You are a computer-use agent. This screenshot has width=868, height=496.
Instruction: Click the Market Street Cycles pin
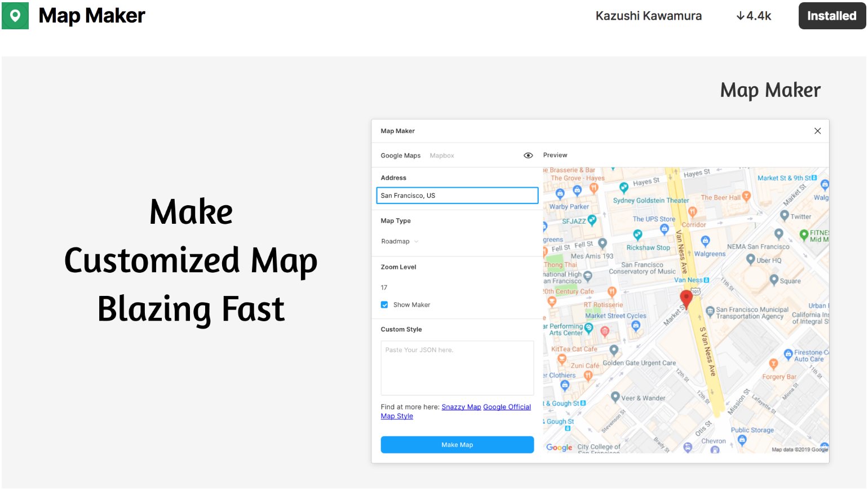[636, 325]
